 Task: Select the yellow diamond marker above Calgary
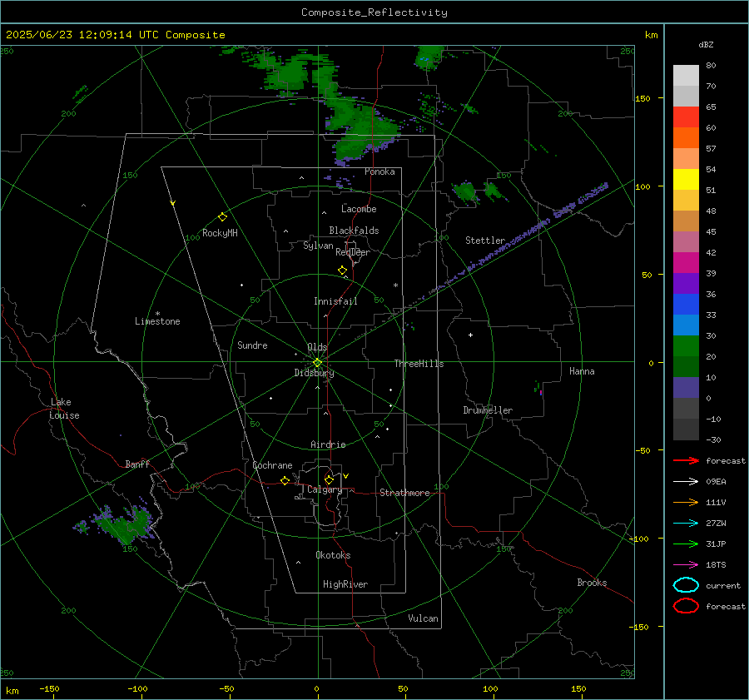(x=329, y=479)
